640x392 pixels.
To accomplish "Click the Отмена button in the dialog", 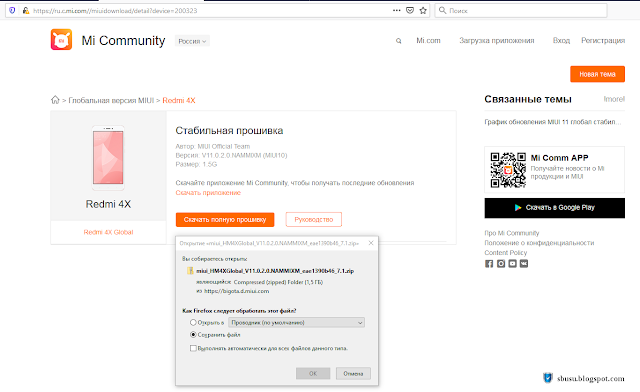I will tap(353, 373).
